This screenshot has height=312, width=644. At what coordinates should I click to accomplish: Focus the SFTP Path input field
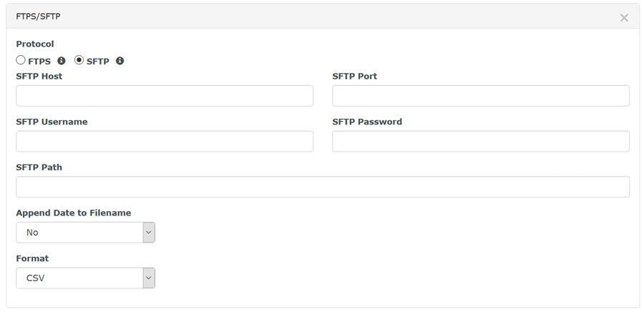pyautogui.click(x=323, y=187)
